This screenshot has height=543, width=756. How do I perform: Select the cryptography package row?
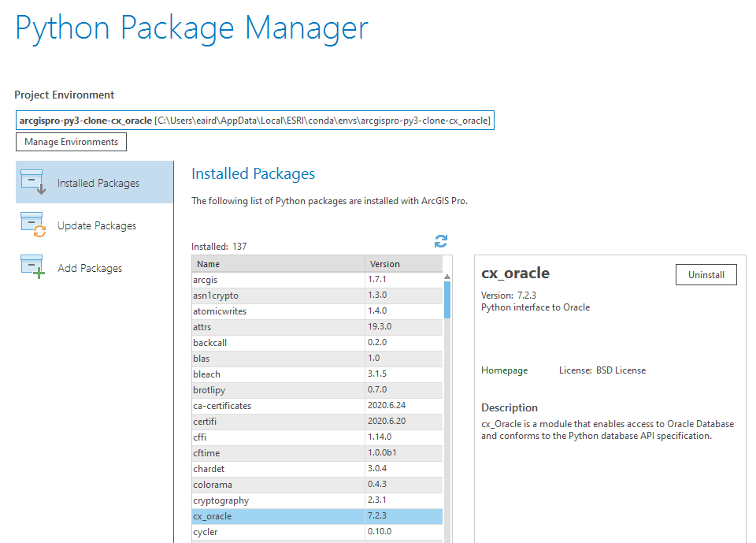pyautogui.click(x=317, y=500)
